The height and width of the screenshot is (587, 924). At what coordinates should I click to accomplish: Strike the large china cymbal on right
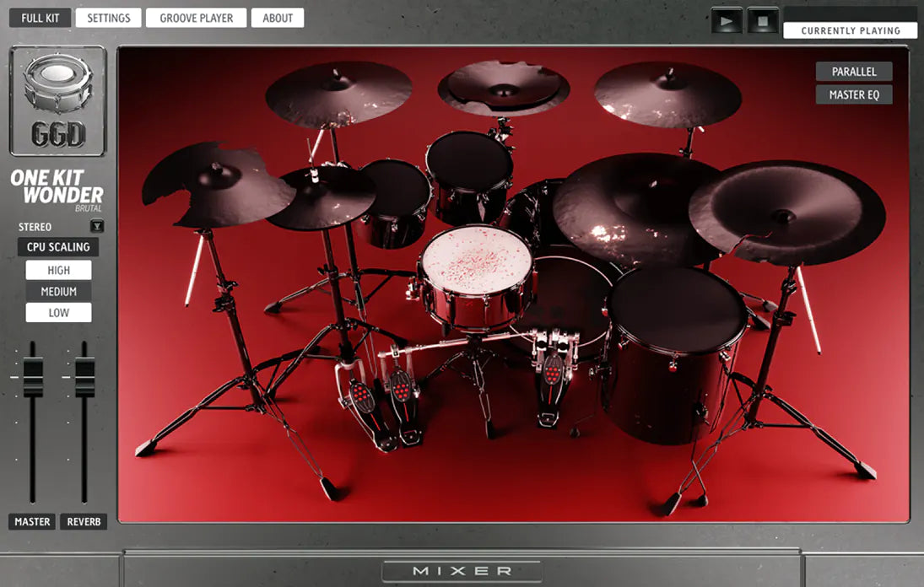coord(786,213)
